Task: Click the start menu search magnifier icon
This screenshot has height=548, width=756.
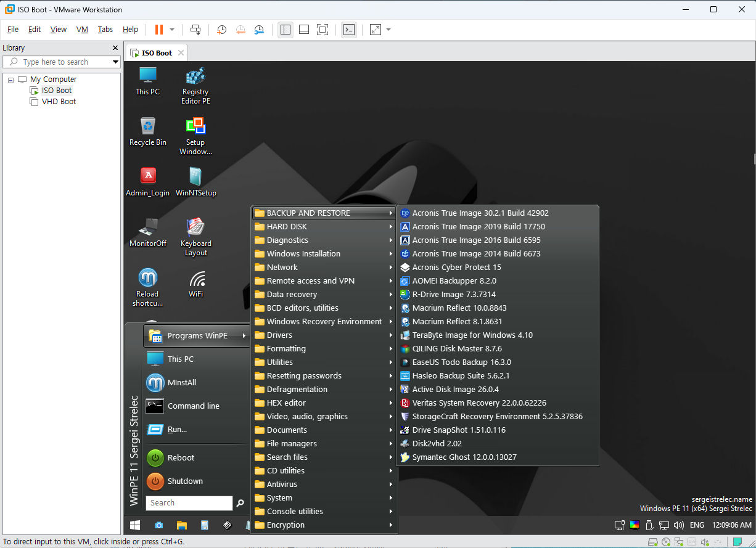Action: 240,503
